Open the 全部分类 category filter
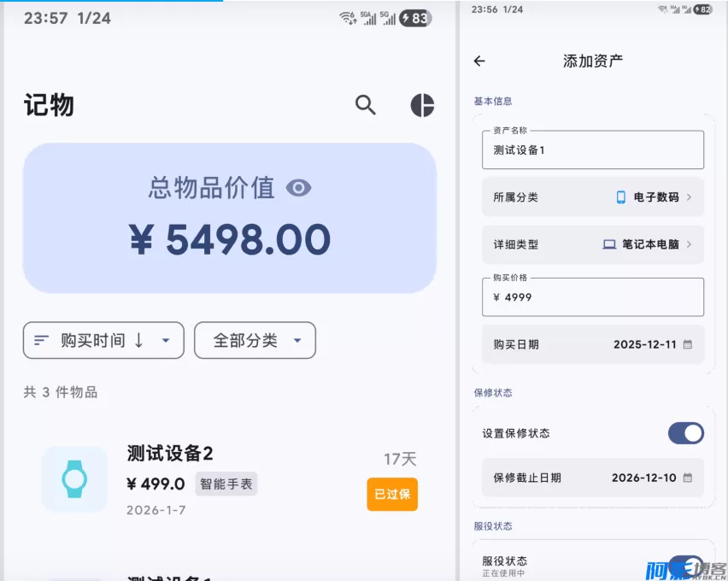 (255, 340)
